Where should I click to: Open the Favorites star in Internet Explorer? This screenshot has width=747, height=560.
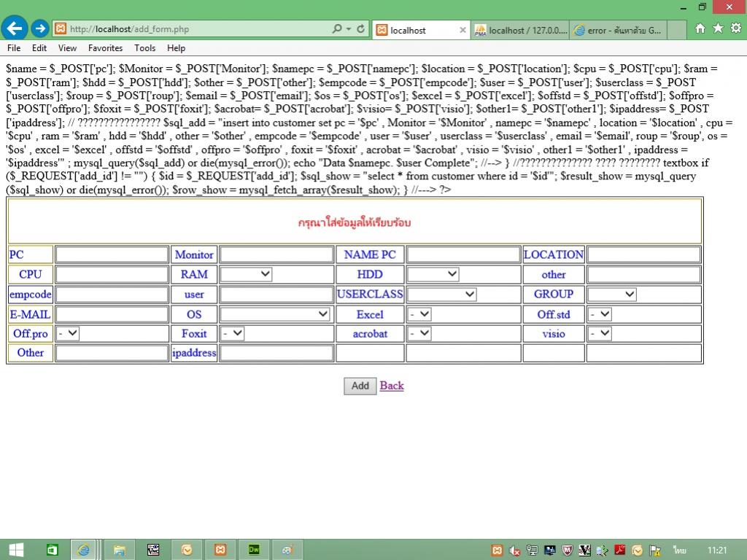717,28
